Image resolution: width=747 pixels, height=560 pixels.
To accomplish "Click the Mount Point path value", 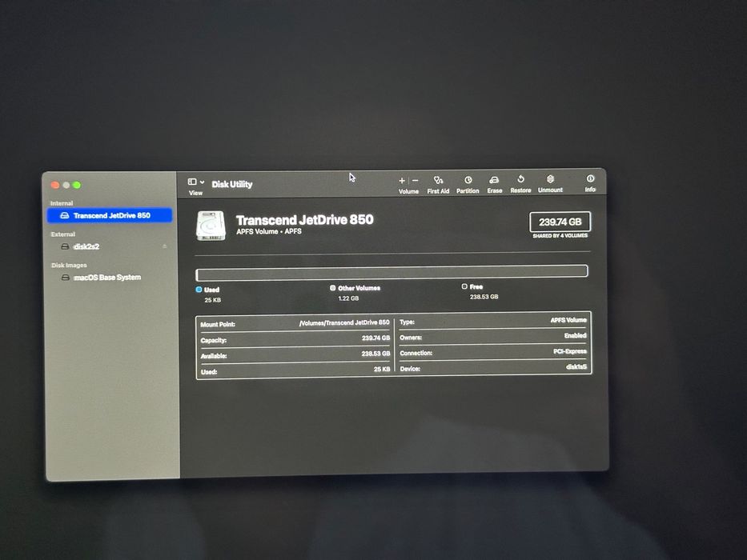I will click(x=344, y=322).
